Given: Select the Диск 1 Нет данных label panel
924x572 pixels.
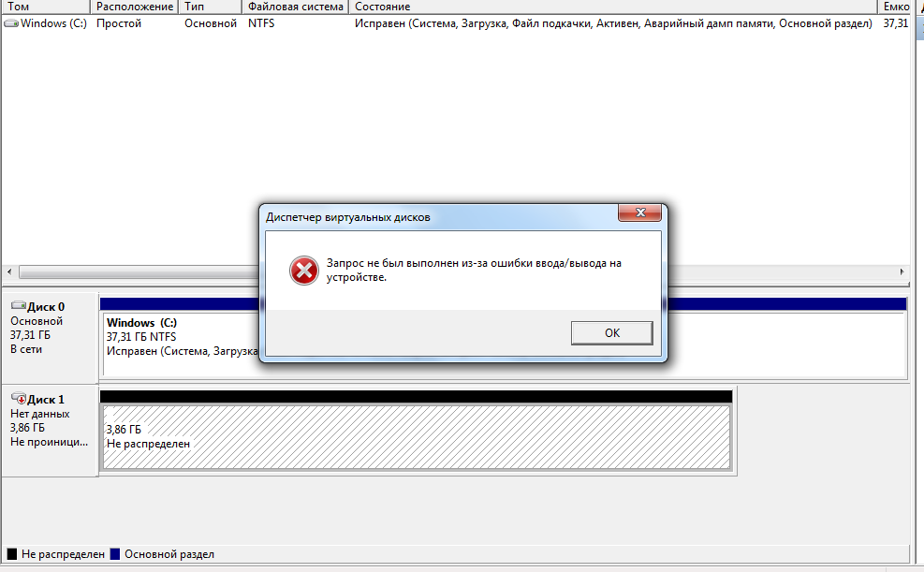Looking at the screenshot, I should coord(50,430).
